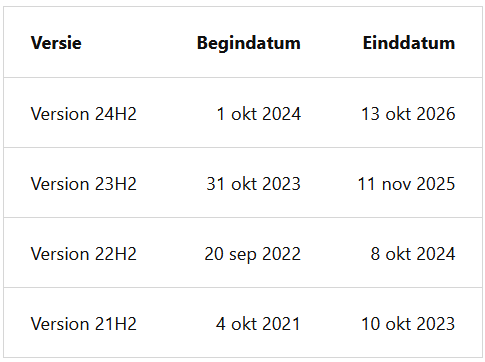
Task: Click the 10 okt 2023 end date
Action: click(x=408, y=324)
